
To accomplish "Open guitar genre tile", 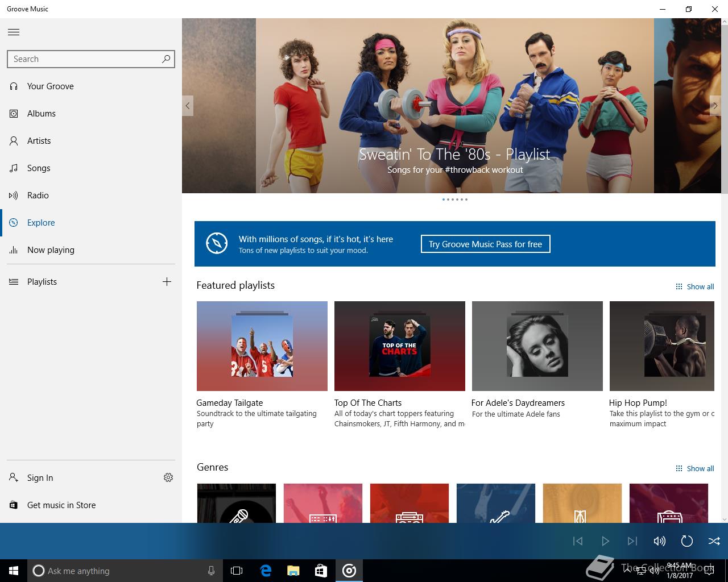I will [x=496, y=503].
